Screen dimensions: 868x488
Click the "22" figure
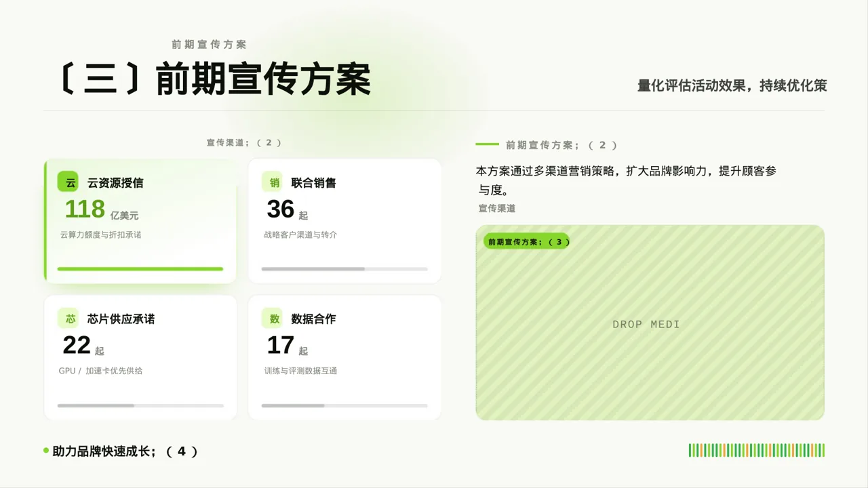[77, 346]
